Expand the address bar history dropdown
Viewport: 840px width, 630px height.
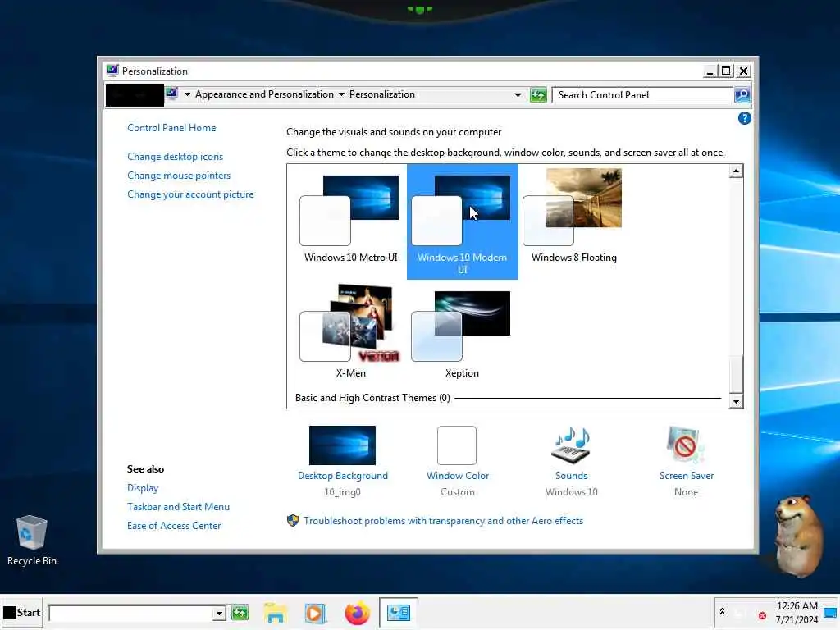click(518, 95)
